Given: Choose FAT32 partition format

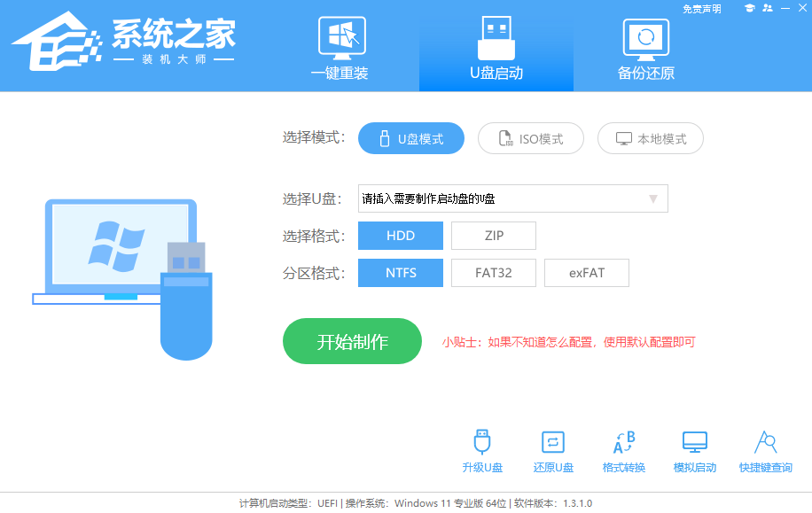Looking at the screenshot, I should pyautogui.click(x=493, y=273).
